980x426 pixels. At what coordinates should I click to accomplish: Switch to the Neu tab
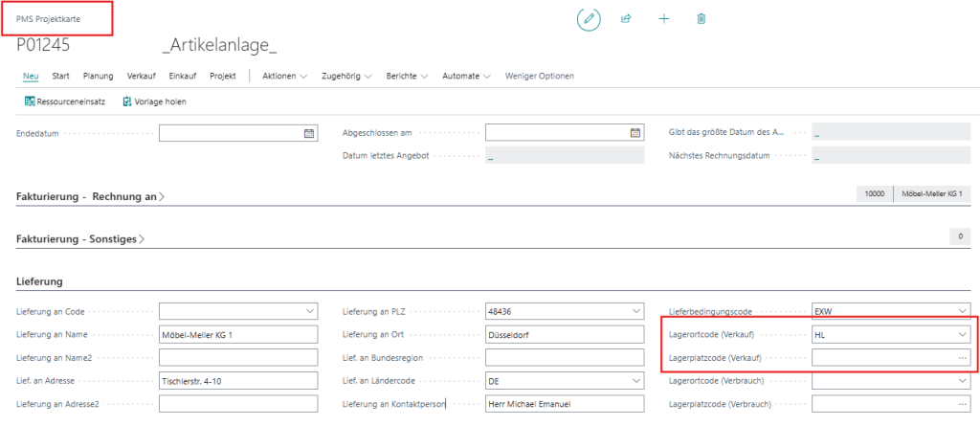point(31,76)
